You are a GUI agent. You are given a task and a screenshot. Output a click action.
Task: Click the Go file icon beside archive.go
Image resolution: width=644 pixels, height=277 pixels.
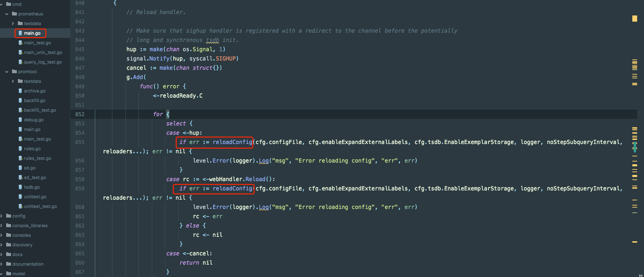point(20,91)
